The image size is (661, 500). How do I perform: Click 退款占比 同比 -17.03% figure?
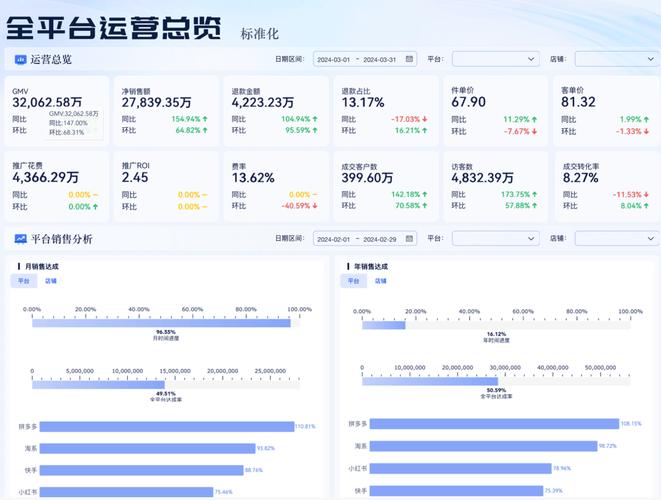(x=406, y=119)
